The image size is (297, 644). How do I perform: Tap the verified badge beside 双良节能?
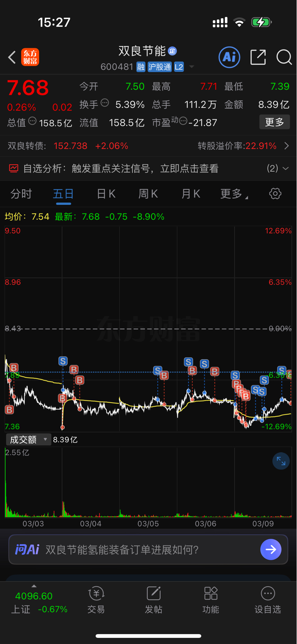pos(173,51)
